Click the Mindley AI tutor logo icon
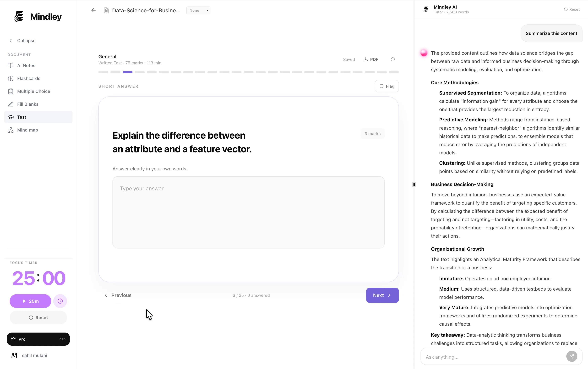588x369 pixels. (426, 9)
